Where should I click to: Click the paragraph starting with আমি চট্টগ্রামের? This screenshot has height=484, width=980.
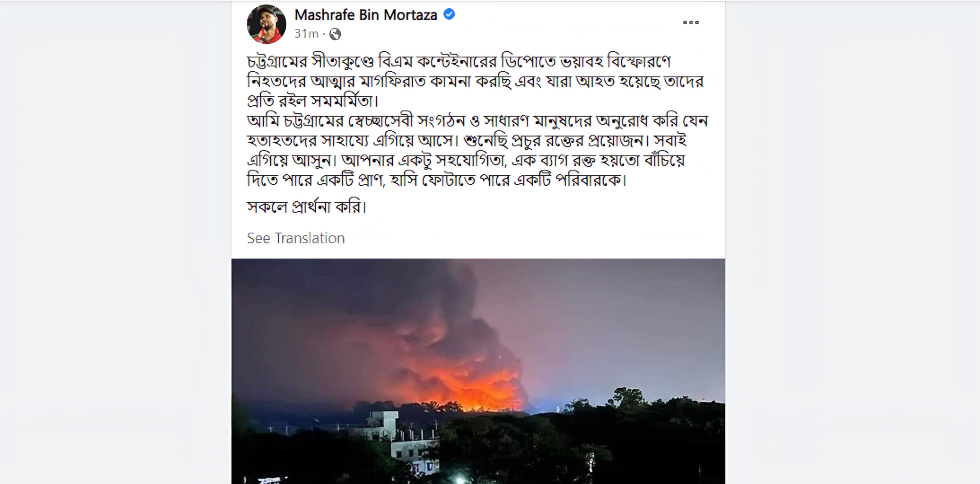[477, 121]
